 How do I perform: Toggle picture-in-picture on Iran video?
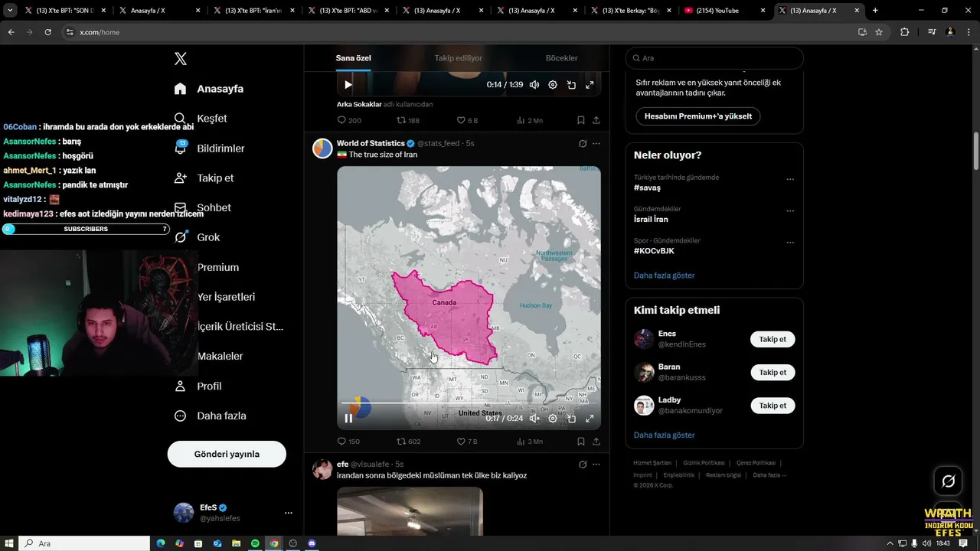(571, 419)
